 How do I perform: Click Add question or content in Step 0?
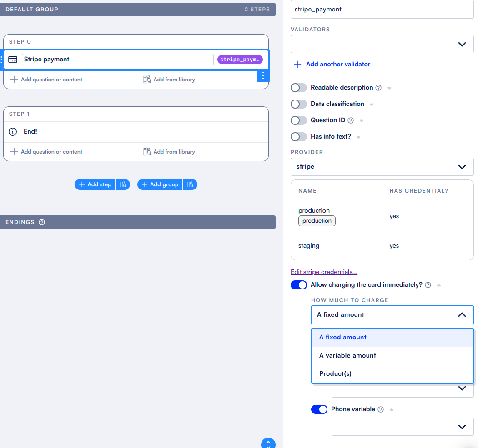coord(46,80)
